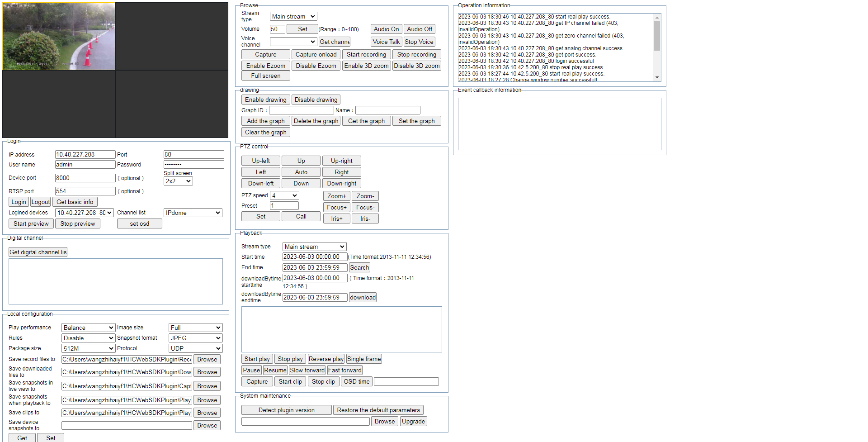The width and height of the screenshot is (868, 442).
Task: Turn Audio On in Browse section
Action: (386, 29)
